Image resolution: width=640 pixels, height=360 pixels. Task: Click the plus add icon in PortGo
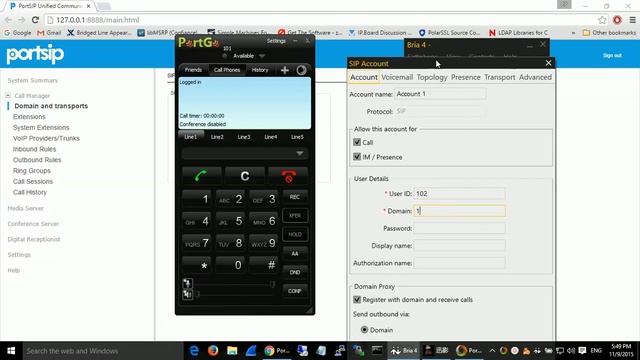(x=285, y=70)
